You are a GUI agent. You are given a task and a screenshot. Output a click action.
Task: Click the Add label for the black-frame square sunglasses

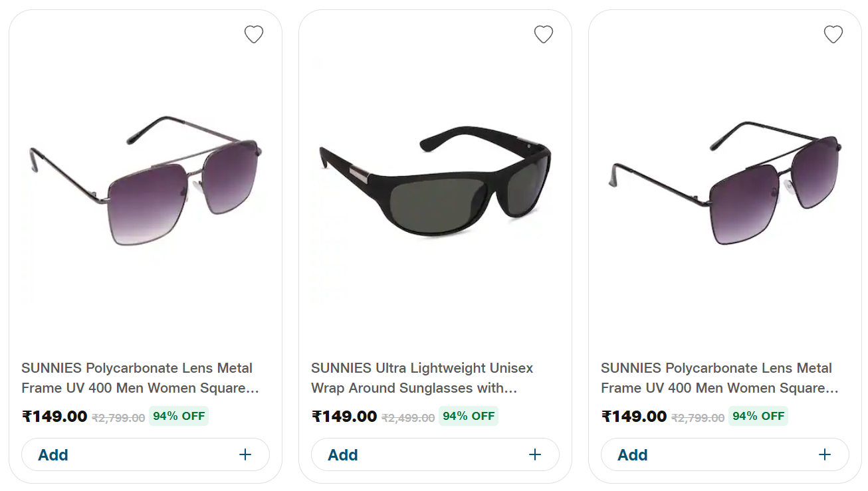pos(633,455)
